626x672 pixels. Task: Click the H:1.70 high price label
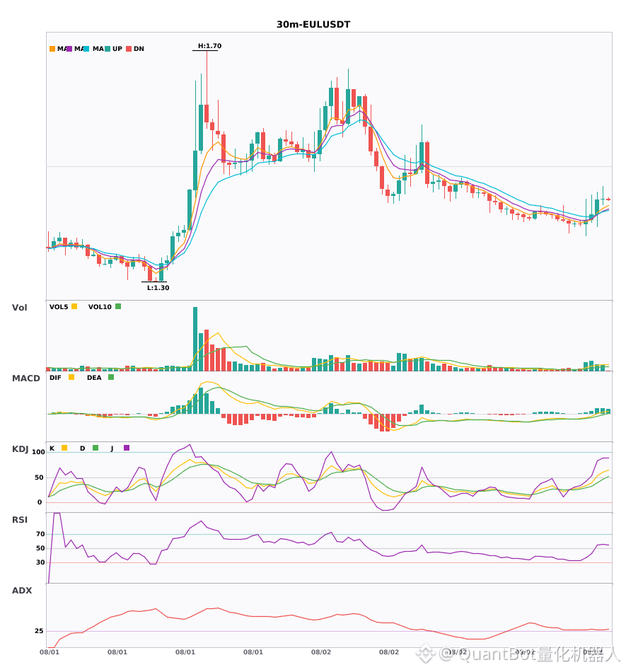point(209,46)
